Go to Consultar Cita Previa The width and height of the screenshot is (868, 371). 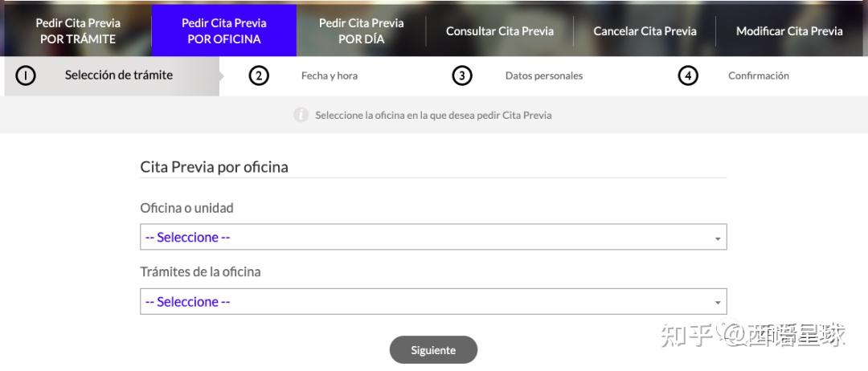pos(500,31)
